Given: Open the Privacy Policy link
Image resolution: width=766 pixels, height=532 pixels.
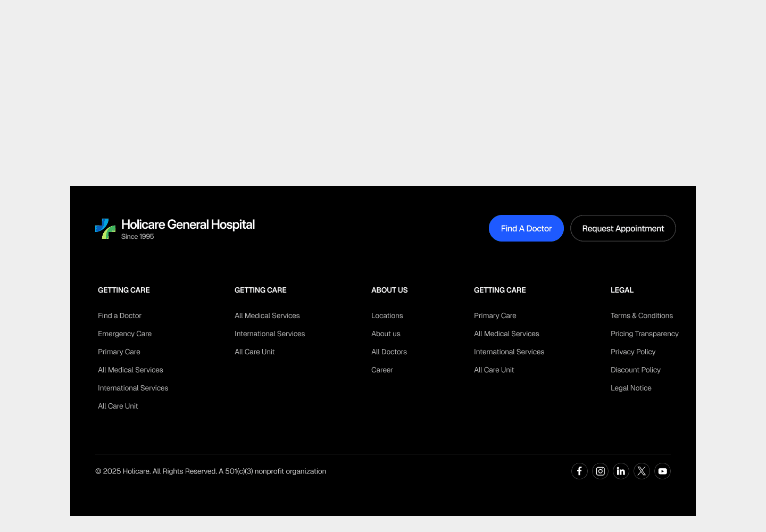Looking at the screenshot, I should coord(633,352).
